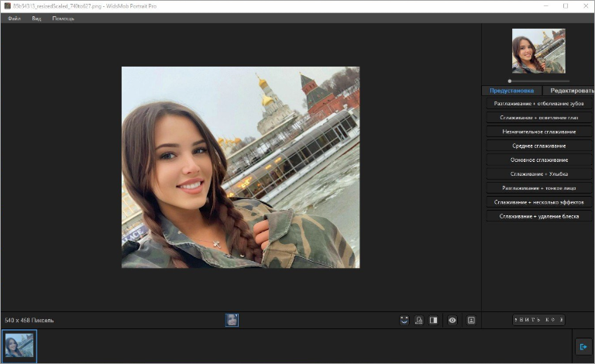This screenshot has height=364, width=595.
Task: Apply Основное сглаживание preset
Action: click(x=539, y=160)
